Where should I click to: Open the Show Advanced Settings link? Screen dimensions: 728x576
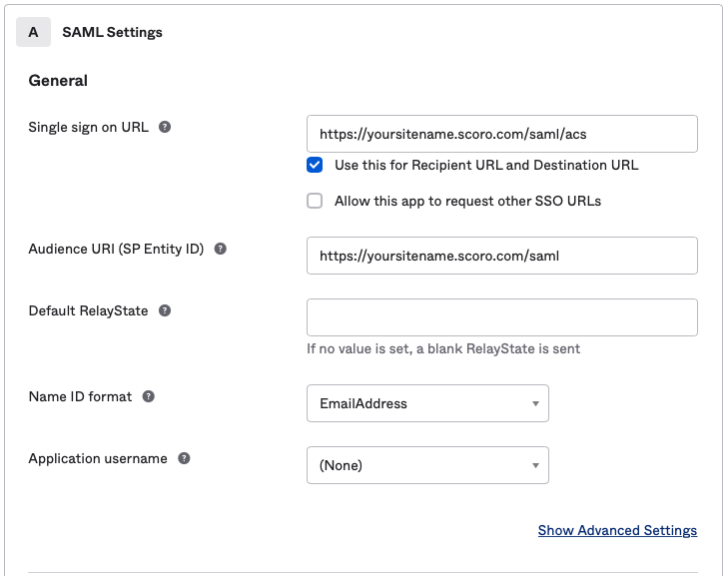(x=617, y=530)
